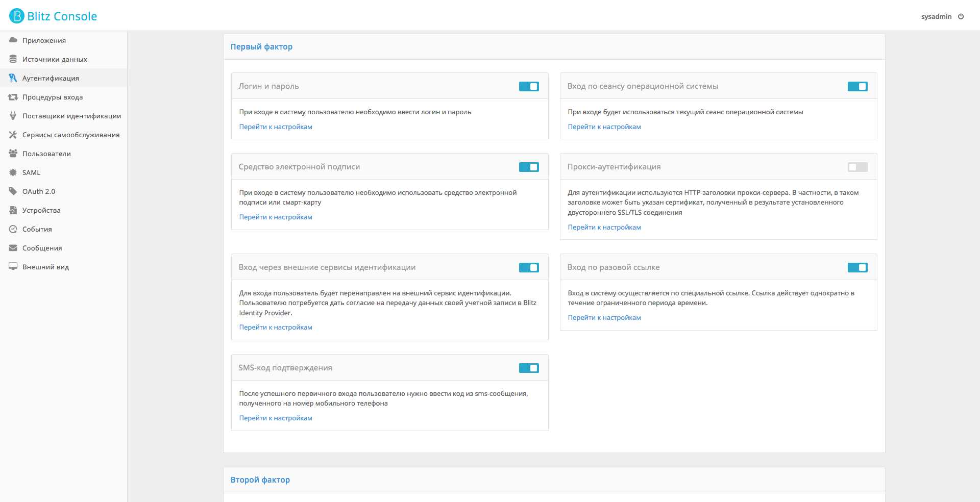This screenshot has height=502, width=980.
Task: Toggle Вход по разовой ссылке switch
Action: pos(857,268)
